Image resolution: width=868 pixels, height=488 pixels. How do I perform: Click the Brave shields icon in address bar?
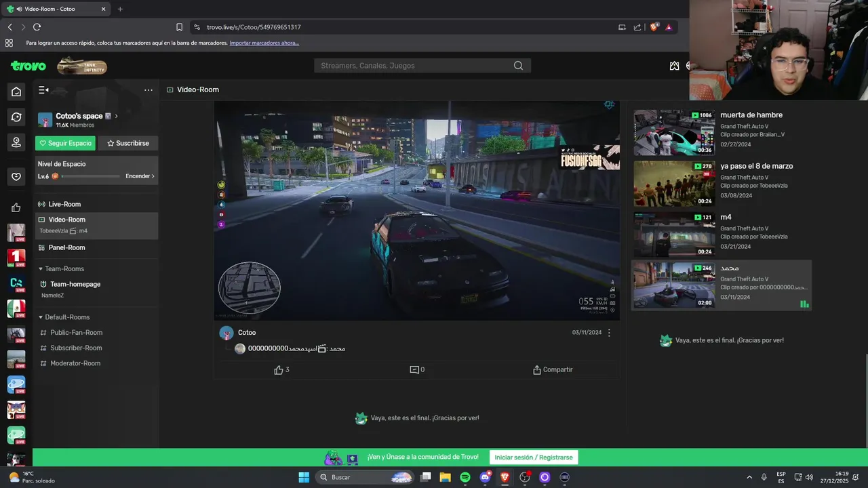[x=654, y=27]
